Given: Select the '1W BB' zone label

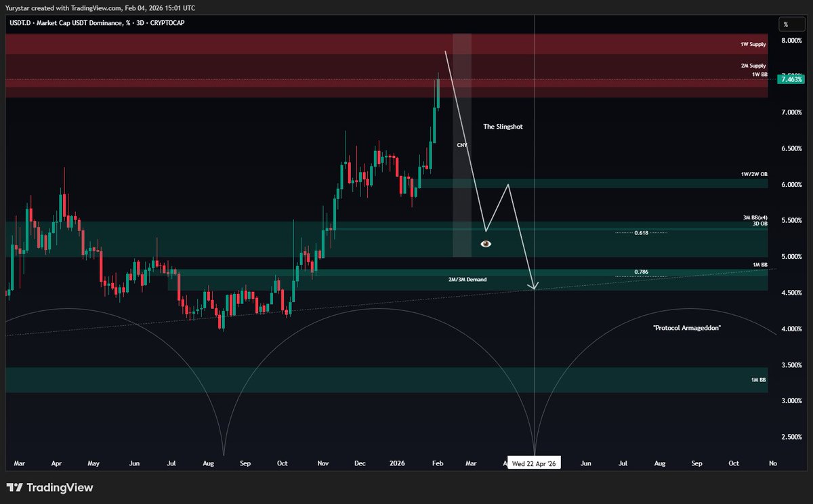Looking at the screenshot, I should pos(759,74).
